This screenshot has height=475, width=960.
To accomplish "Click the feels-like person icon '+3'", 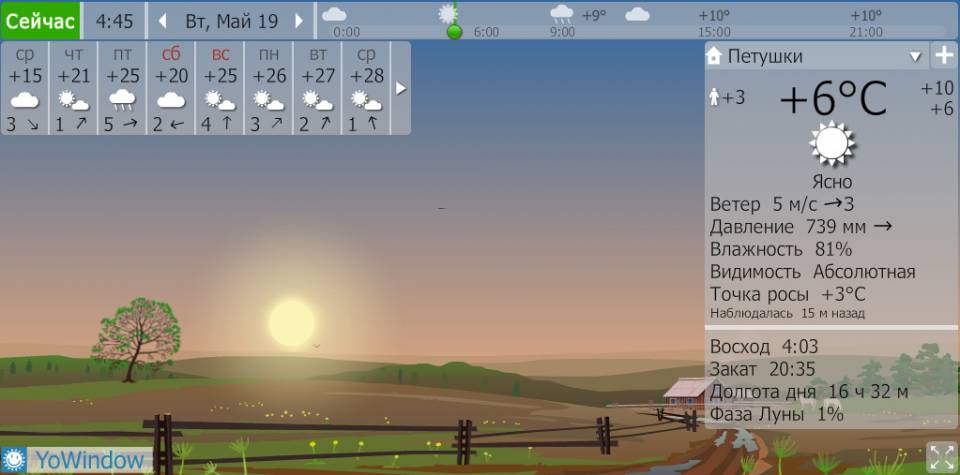I will (715, 97).
